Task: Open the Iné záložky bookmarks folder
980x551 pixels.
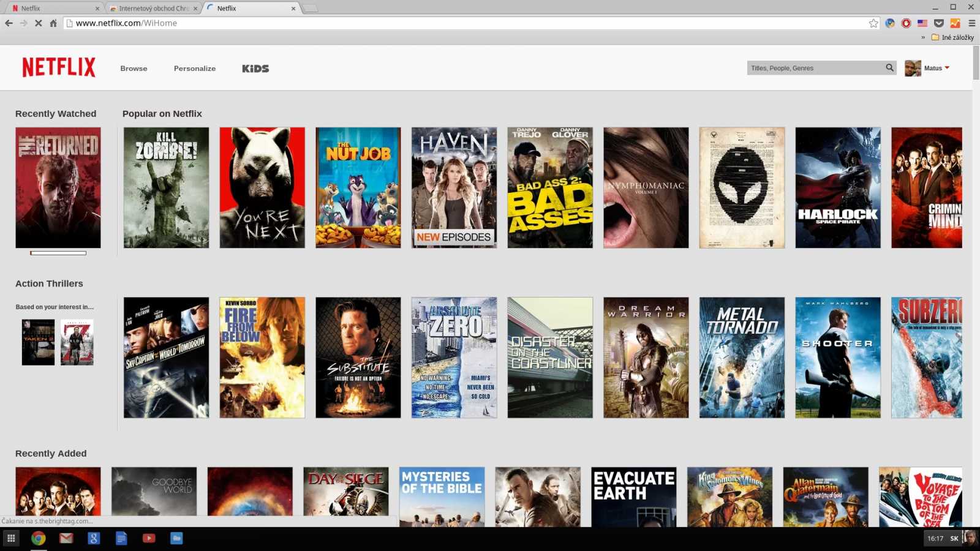Action: [952, 37]
